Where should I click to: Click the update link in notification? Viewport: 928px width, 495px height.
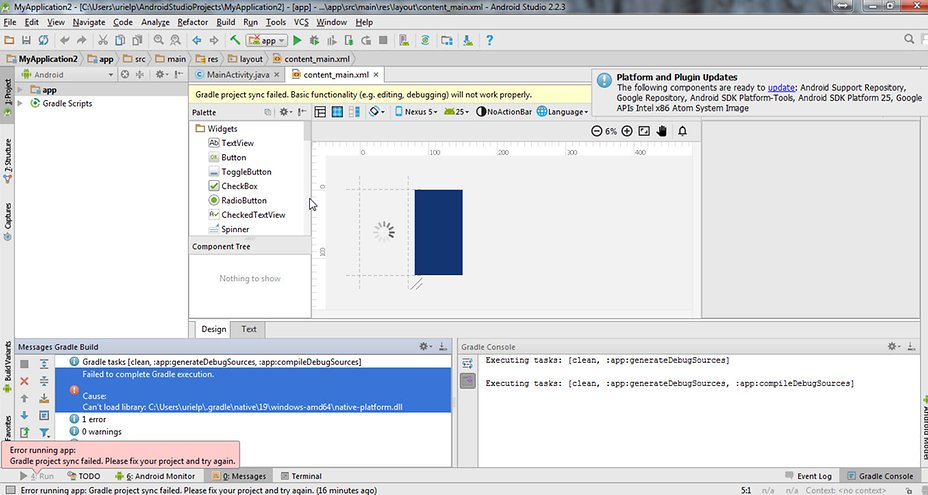click(x=781, y=87)
